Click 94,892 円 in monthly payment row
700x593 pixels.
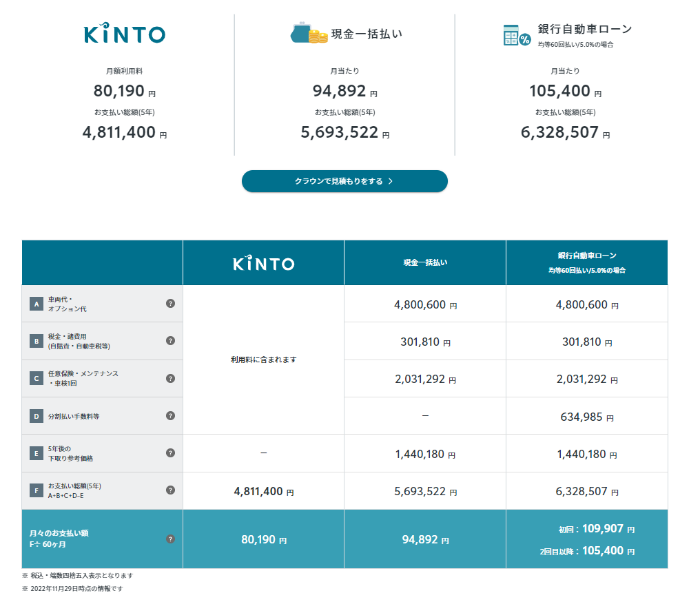click(x=425, y=540)
